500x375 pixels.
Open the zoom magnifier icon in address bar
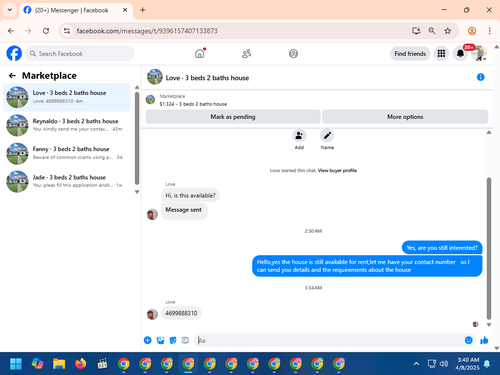pyautogui.click(x=432, y=31)
